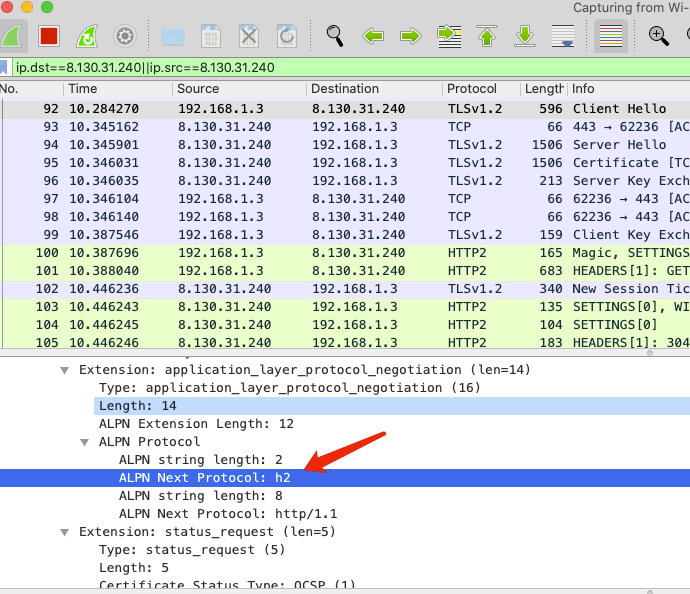Select Length: 5 detail line

134,568
